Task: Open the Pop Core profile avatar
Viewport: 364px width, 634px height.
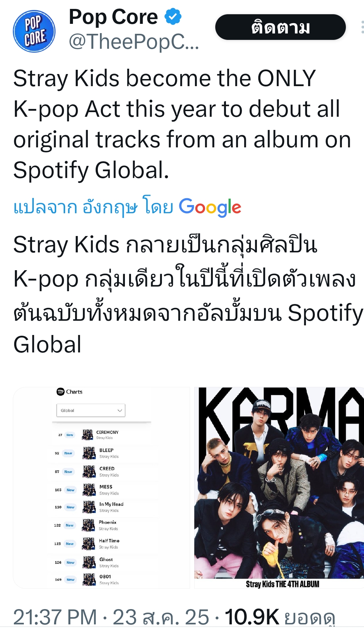Action: tap(34, 31)
